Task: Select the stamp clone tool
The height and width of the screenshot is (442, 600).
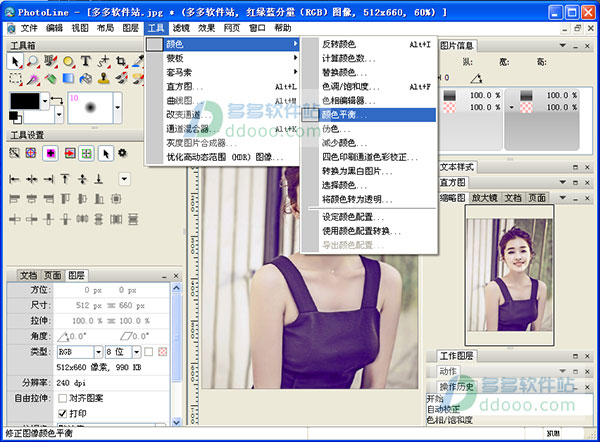Action: click(x=103, y=78)
